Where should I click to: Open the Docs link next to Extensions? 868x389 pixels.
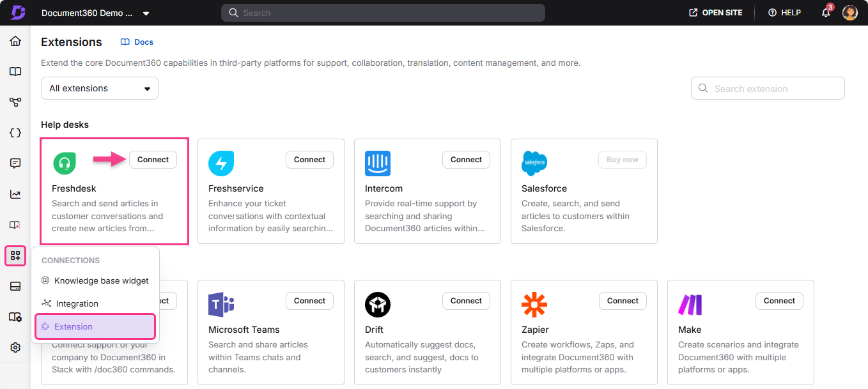point(136,42)
